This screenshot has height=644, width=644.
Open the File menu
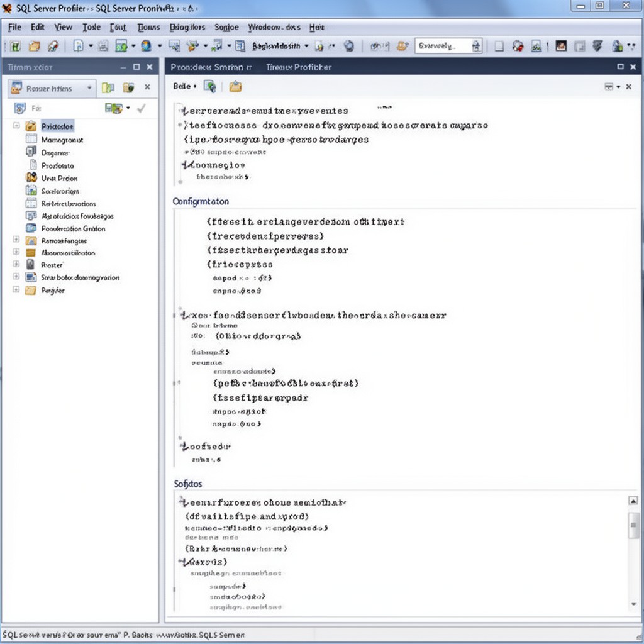[x=15, y=27]
